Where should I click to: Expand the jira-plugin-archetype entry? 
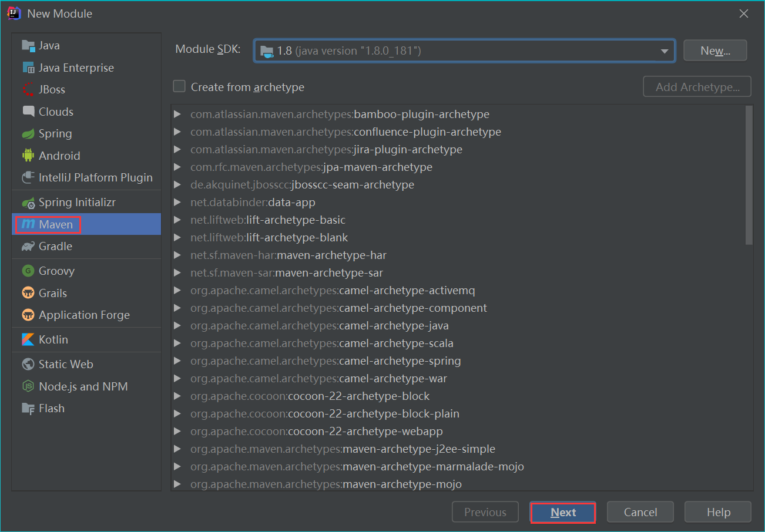[x=177, y=150]
